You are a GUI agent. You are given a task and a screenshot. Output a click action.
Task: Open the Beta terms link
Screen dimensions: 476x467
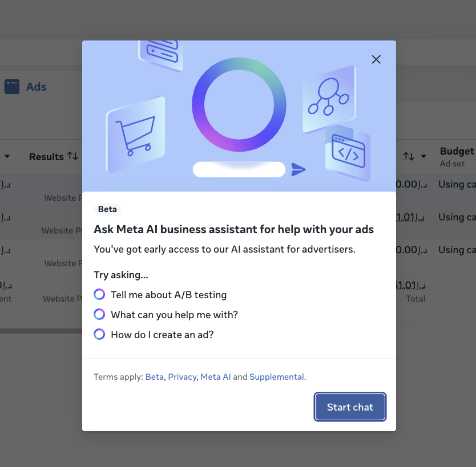point(154,377)
